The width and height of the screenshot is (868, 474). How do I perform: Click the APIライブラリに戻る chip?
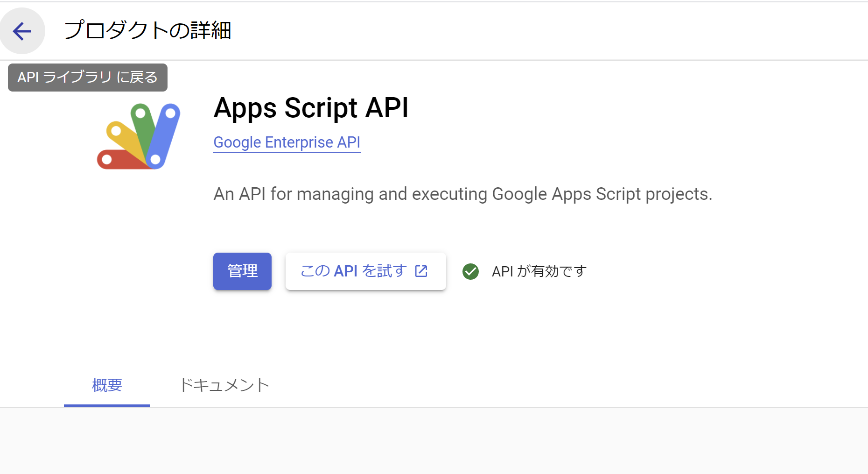[87, 77]
